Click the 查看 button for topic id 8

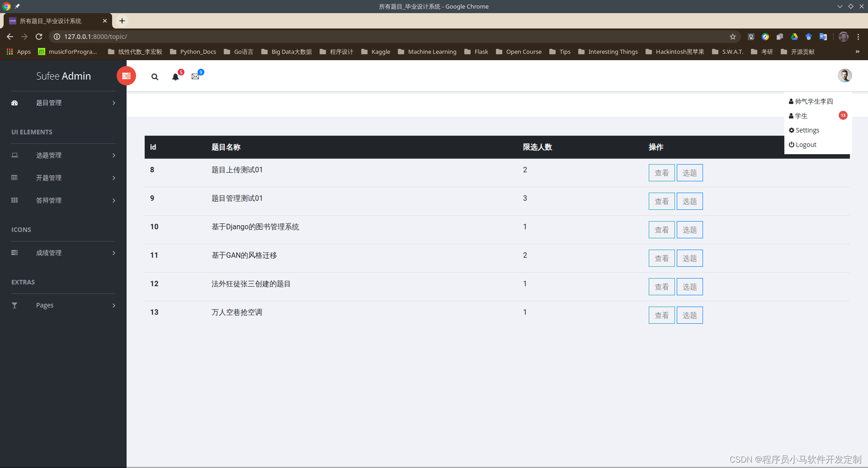point(661,172)
